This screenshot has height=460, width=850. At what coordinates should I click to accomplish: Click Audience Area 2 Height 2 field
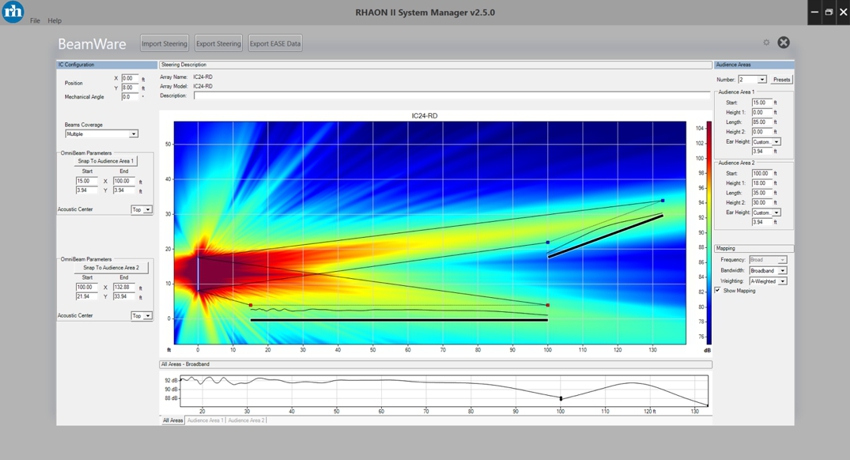pyautogui.click(x=762, y=203)
